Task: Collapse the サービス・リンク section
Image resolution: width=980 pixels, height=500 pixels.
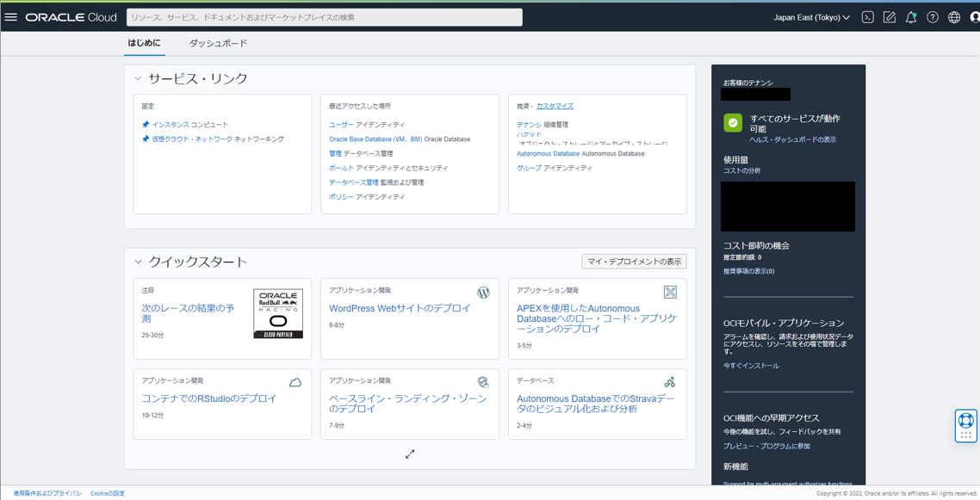Action: click(x=136, y=77)
